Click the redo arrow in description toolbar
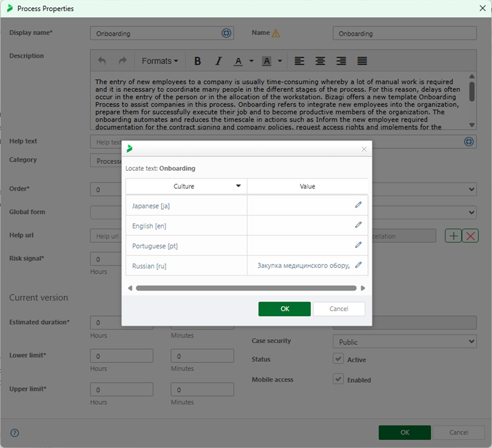Image resolution: width=492 pixels, height=448 pixels. point(123,60)
